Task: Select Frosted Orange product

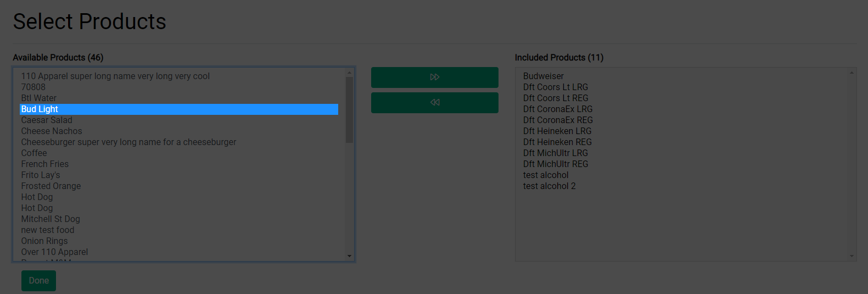Action: point(179,186)
